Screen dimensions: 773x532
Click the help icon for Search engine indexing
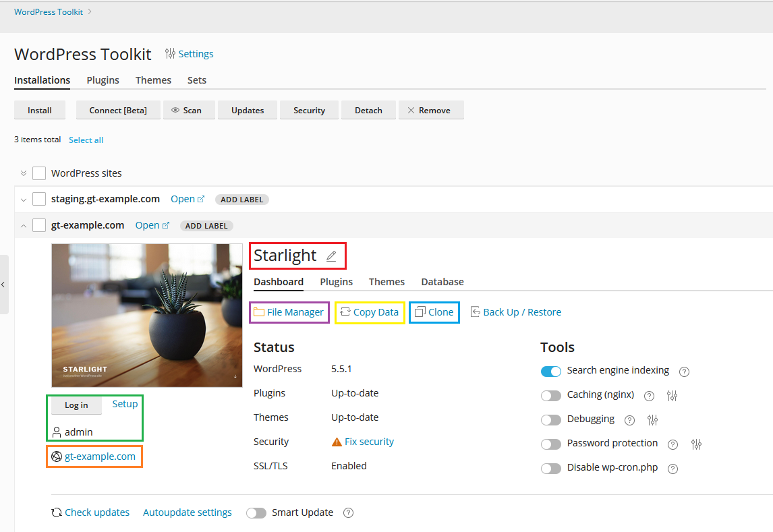[x=684, y=372]
